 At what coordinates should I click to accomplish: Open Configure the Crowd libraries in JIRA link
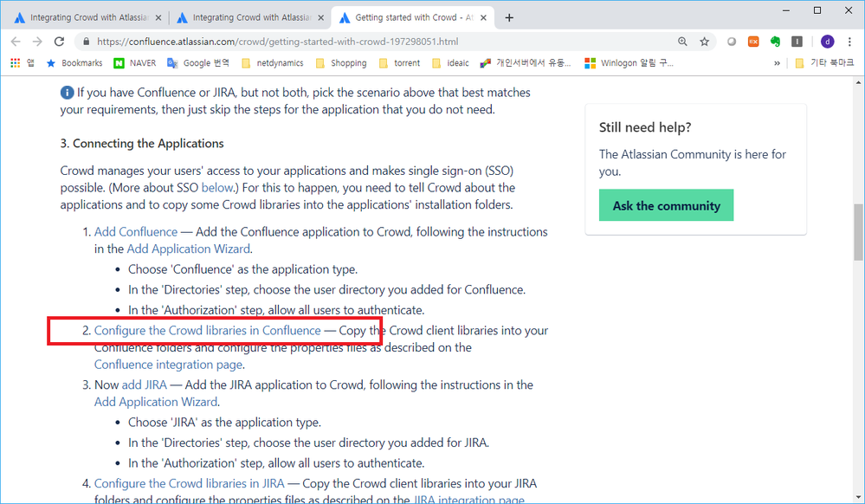click(190, 483)
